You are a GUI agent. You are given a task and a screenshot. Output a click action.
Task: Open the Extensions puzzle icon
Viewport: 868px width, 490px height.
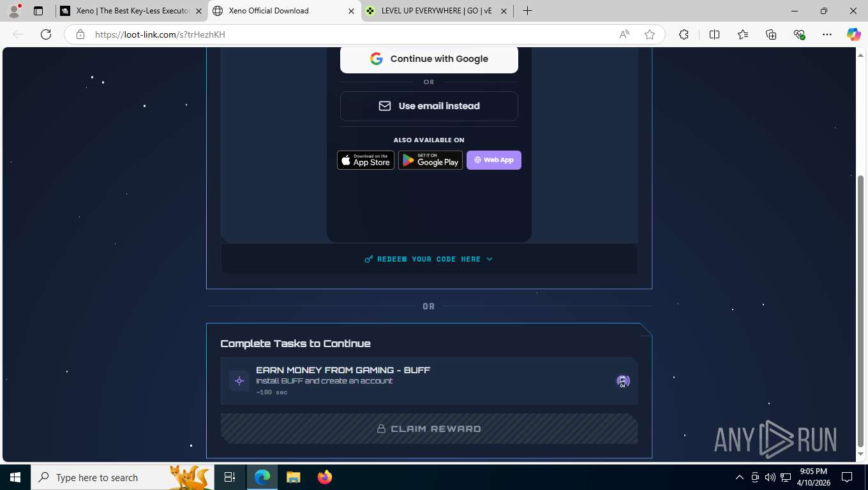click(x=684, y=34)
